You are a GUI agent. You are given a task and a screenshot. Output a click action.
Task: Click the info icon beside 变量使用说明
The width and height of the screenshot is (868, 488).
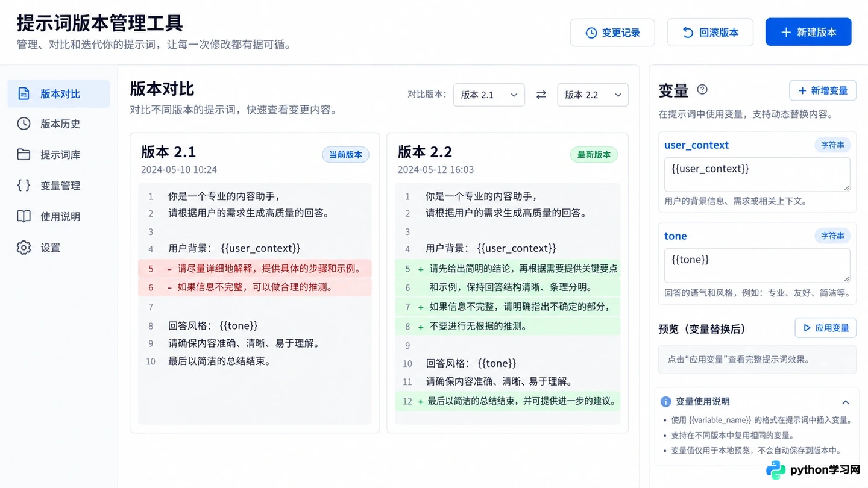point(666,401)
